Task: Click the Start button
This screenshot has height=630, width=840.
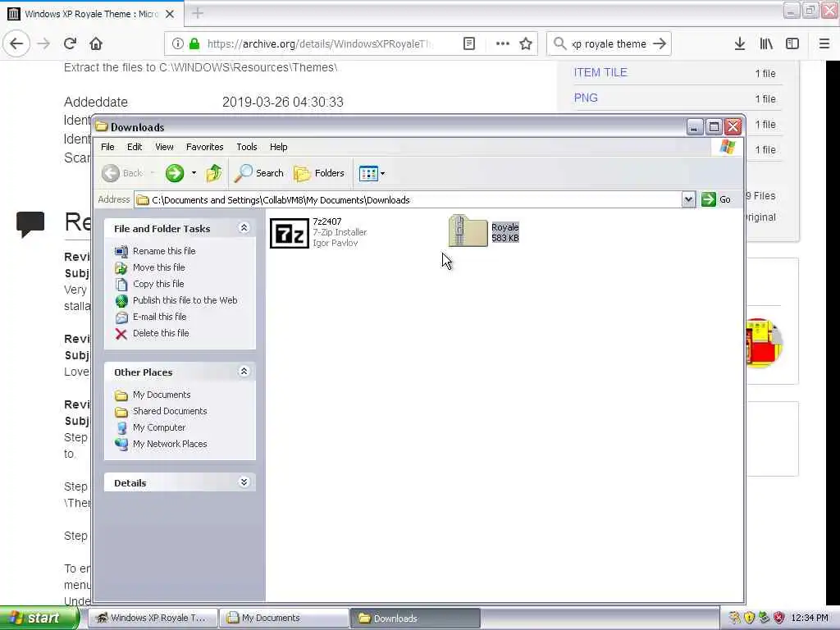Action: (39, 619)
